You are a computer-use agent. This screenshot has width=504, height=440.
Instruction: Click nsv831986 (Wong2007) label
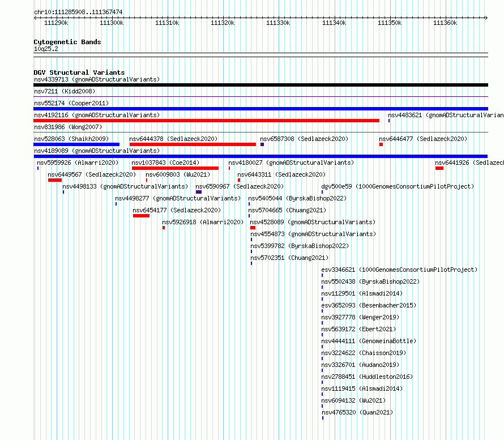68,127
